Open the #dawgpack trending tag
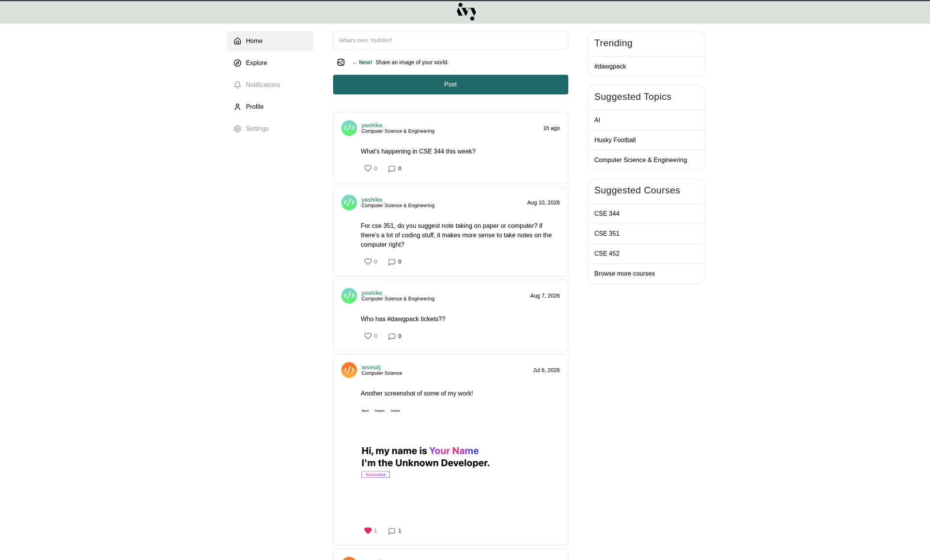Image resolution: width=930 pixels, height=560 pixels. click(x=646, y=66)
